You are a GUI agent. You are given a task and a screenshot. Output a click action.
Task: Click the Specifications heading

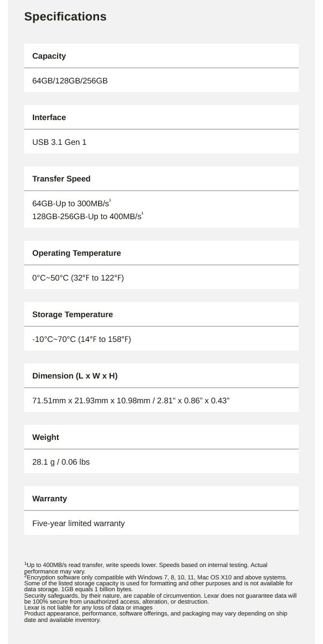pos(65,17)
